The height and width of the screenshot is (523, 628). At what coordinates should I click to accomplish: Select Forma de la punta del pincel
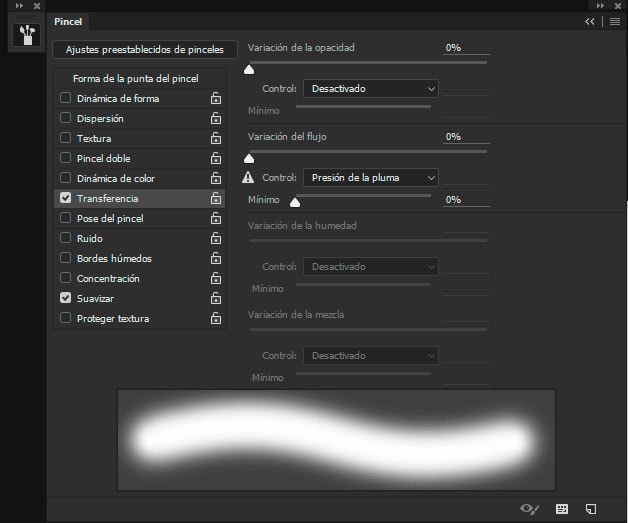(x=136, y=78)
